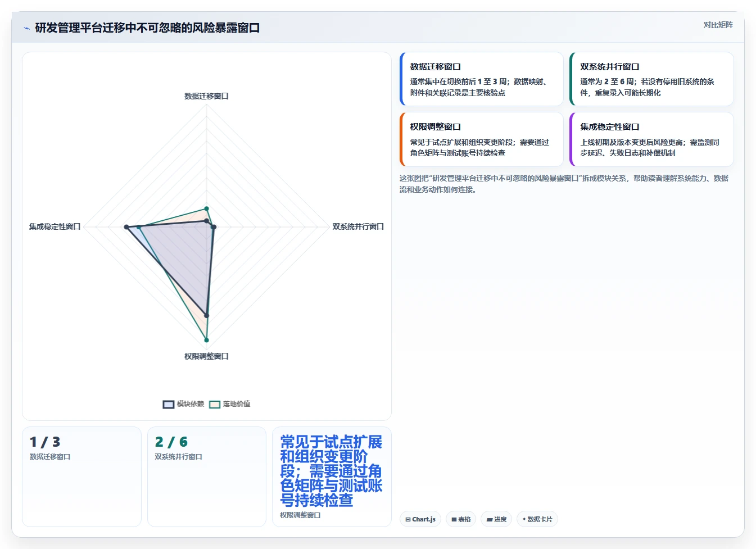
Task: Click the caption 双系统并行窗口 under 2 / 6
Action: point(178,457)
